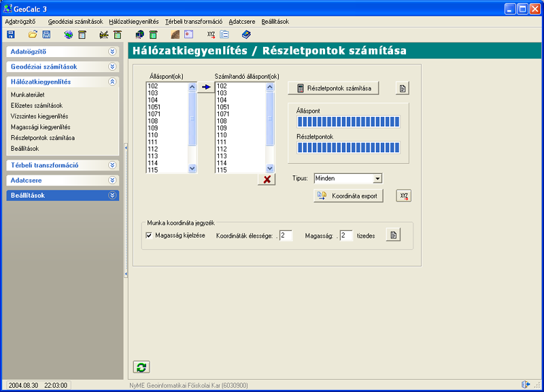Viewport: 544px width, 392px height.
Task: Click the Álláspont progress bar
Action: pos(348,122)
